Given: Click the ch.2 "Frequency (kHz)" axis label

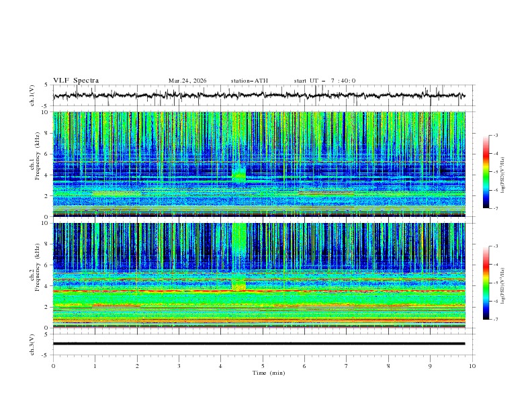Looking at the screenshot, I should [x=38, y=266].
